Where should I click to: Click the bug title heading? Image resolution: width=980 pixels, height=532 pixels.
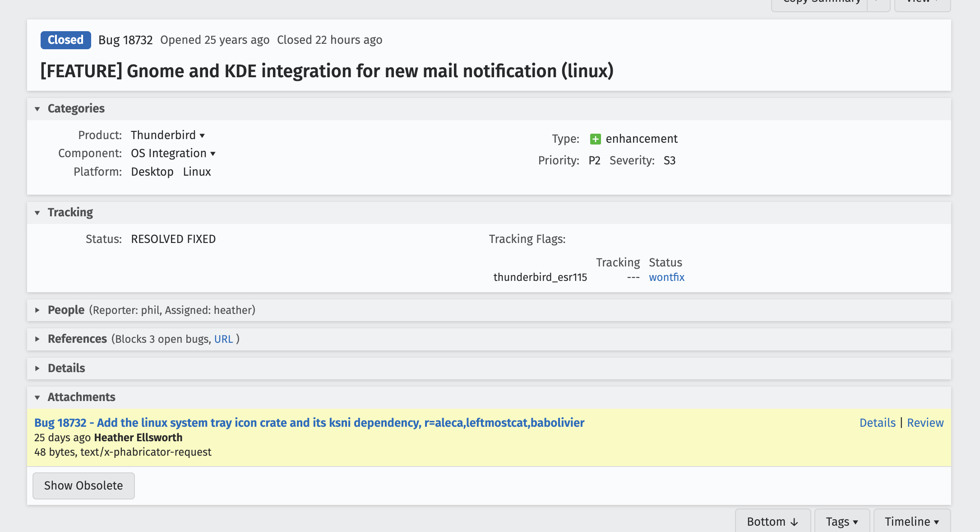[x=327, y=71]
